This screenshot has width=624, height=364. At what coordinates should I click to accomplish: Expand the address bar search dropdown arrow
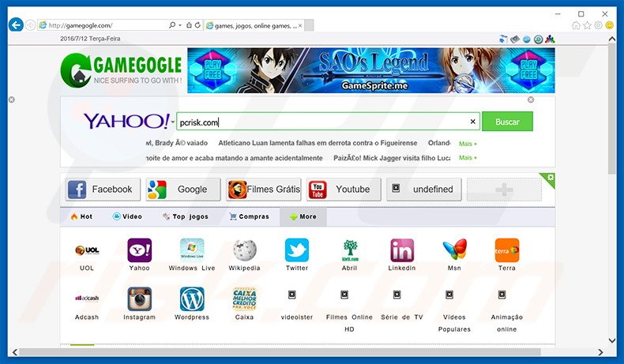[x=180, y=25]
